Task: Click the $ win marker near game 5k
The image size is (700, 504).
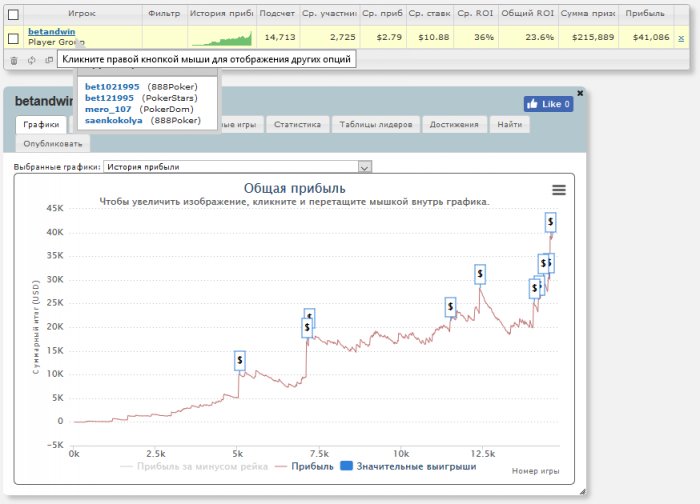Action: [x=240, y=360]
